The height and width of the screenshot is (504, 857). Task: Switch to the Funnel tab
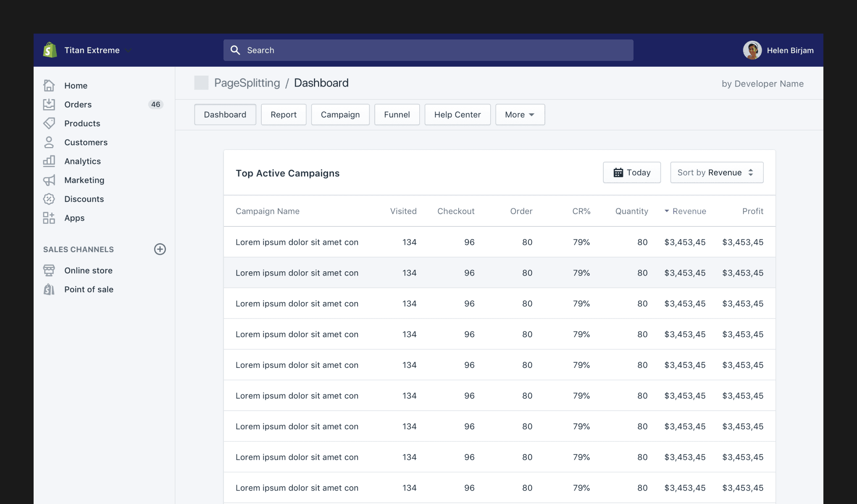[x=397, y=115]
